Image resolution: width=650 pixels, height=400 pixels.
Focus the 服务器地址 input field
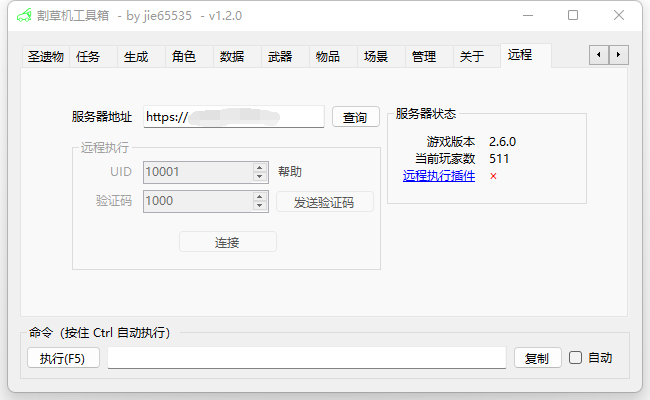point(234,117)
